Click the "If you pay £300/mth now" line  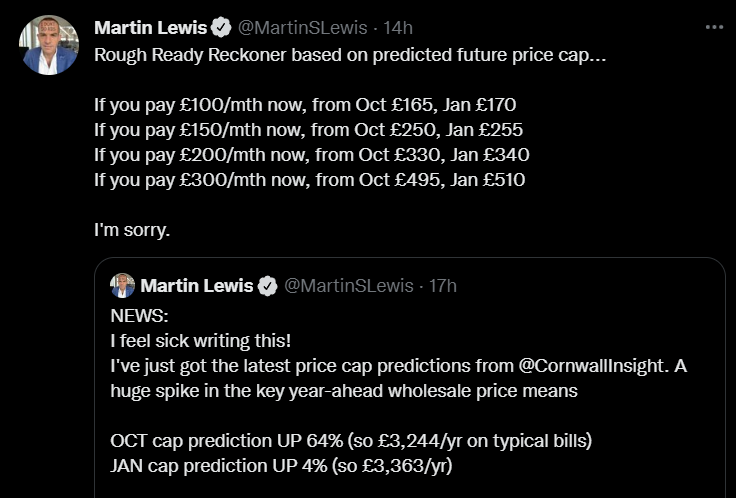pos(309,179)
